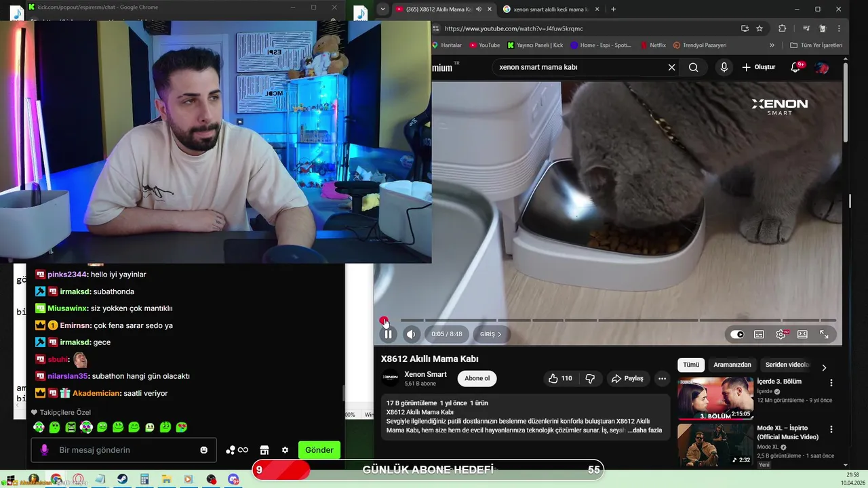This screenshot has height=488, width=868.
Task: Open the more actions menu beside Paylaş
Action: [x=662, y=378]
